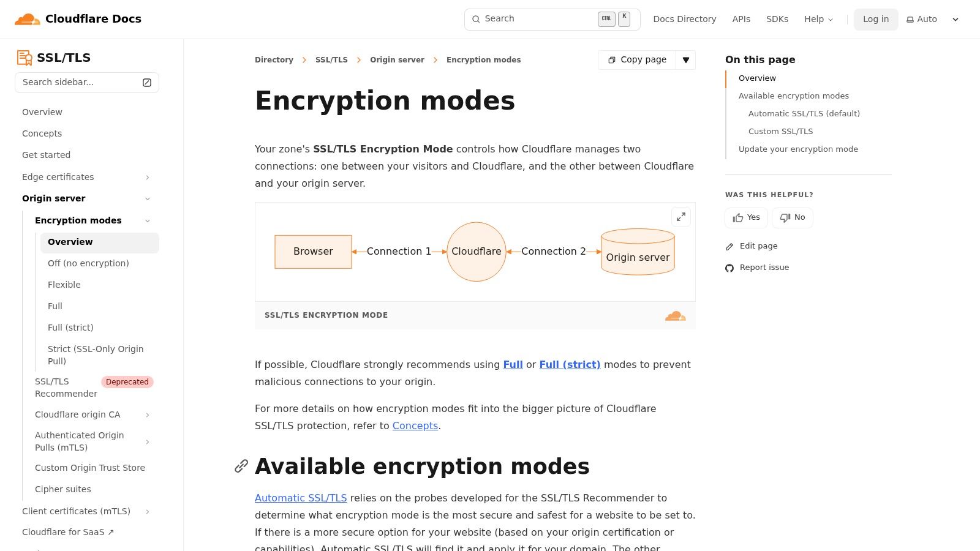Click the sidebar search submit icon
Image resolution: width=980 pixels, height=551 pixels.
point(146,82)
